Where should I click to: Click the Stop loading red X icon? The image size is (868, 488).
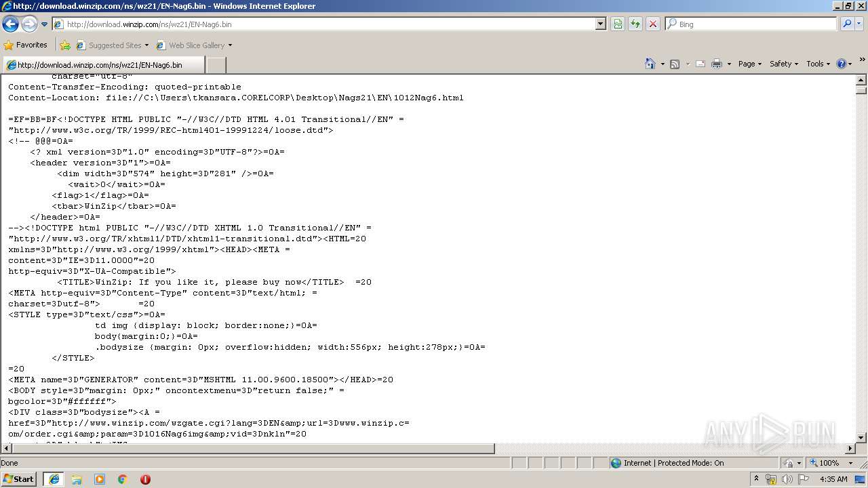(x=653, y=24)
